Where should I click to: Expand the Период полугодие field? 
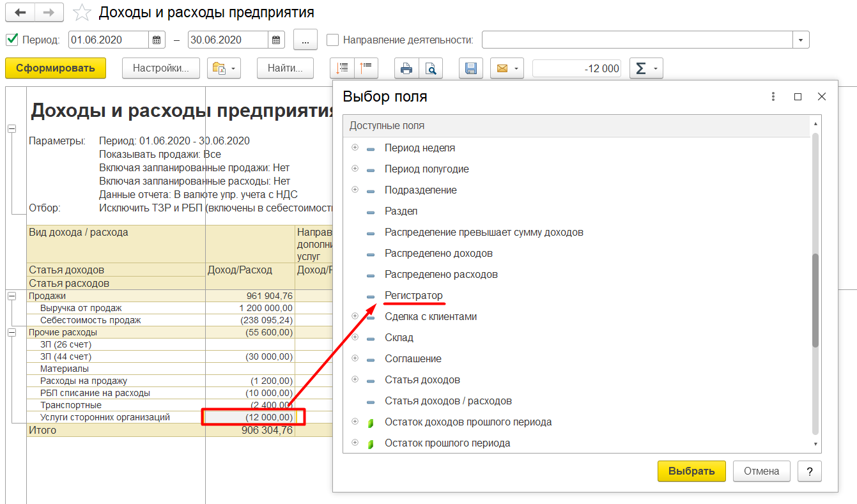355,169
